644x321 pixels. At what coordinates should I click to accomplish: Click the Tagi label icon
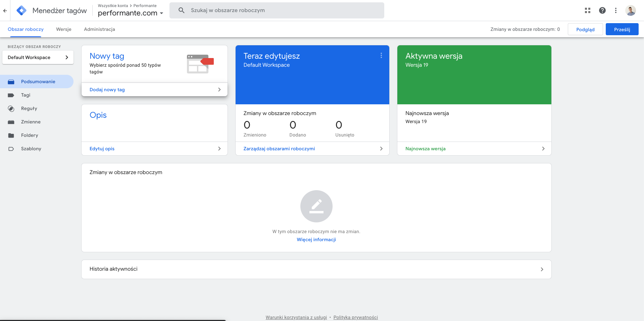(11, 95)
